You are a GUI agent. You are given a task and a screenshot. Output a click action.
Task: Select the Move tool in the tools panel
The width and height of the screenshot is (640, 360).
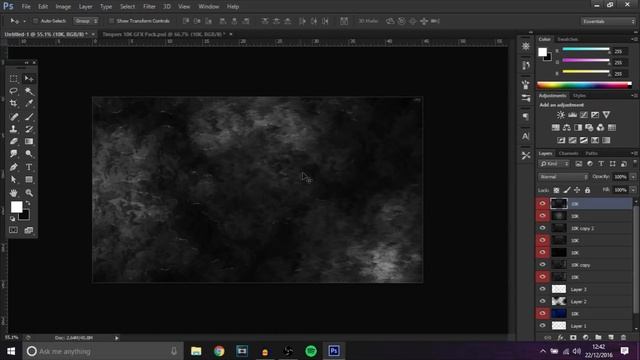[29, 78]
